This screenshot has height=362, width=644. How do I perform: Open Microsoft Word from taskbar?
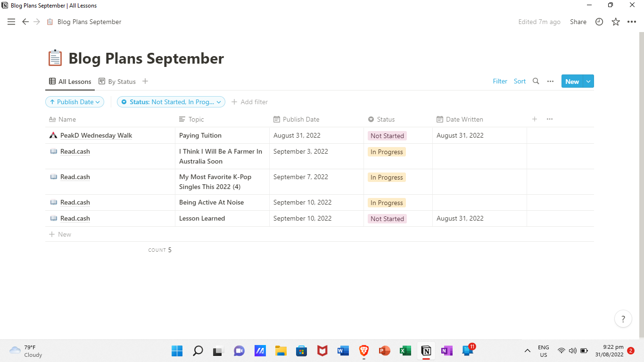click(343, 351)
